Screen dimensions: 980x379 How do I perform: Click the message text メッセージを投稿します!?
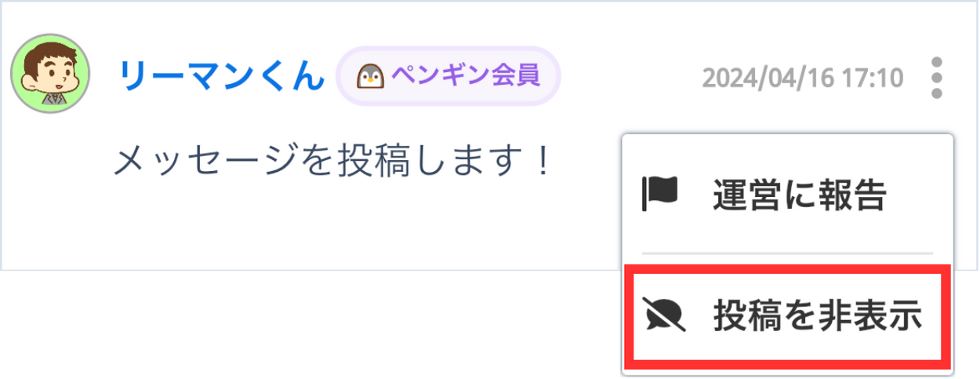point(334,162)
